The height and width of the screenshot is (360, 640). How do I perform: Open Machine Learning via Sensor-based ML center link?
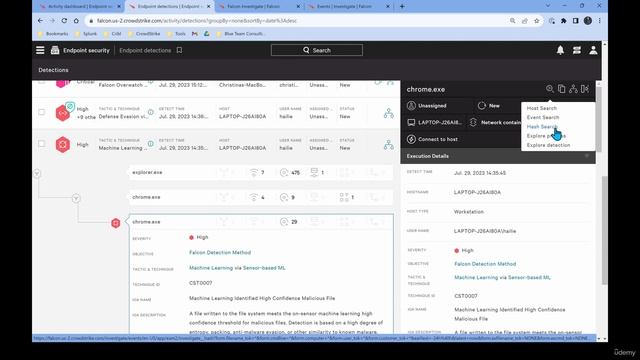pos(237,268)
